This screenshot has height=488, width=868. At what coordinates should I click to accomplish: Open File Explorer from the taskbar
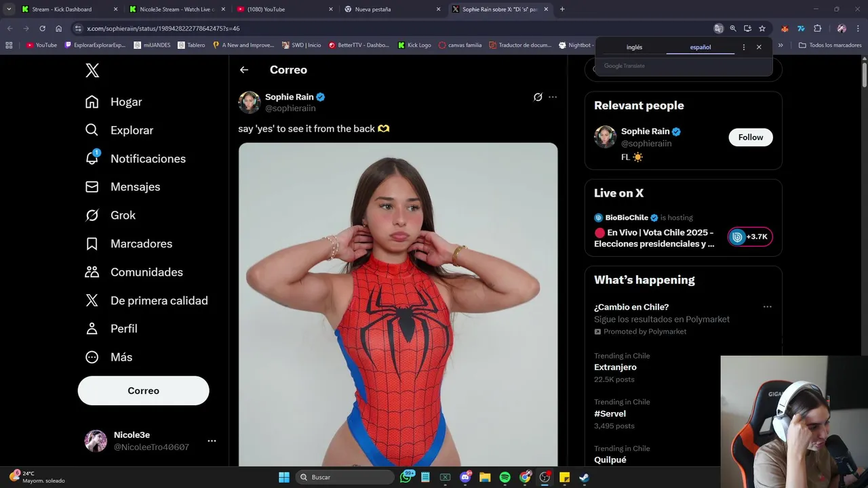click(485, 477)
